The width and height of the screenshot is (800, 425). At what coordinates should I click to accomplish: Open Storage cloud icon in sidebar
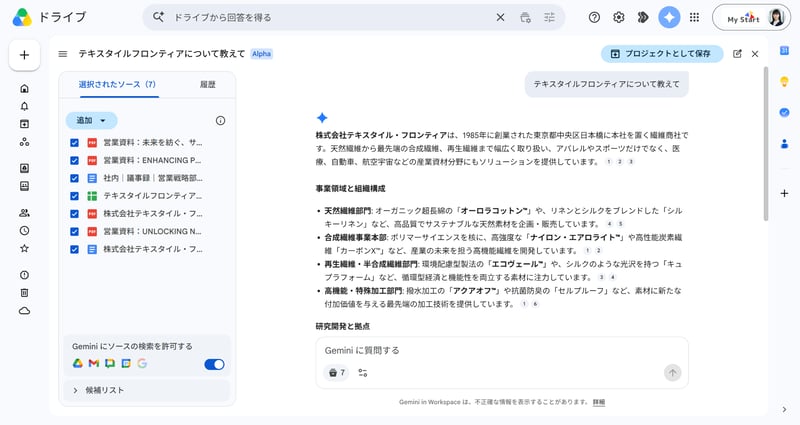pyautogui.click(x=24, y=311)
